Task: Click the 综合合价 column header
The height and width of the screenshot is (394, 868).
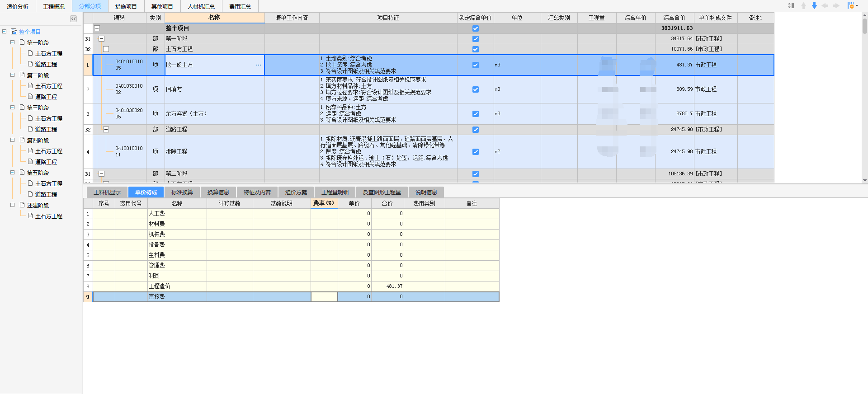Action: pos(675,18)
